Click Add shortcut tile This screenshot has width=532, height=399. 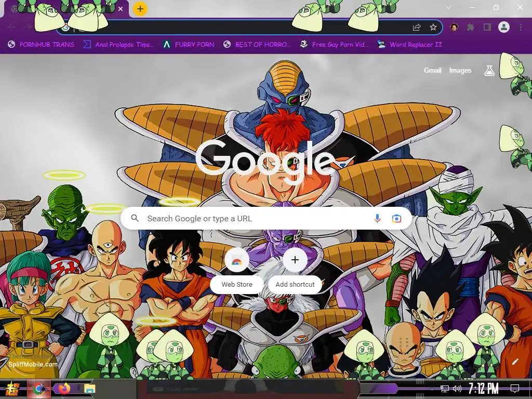295,270
